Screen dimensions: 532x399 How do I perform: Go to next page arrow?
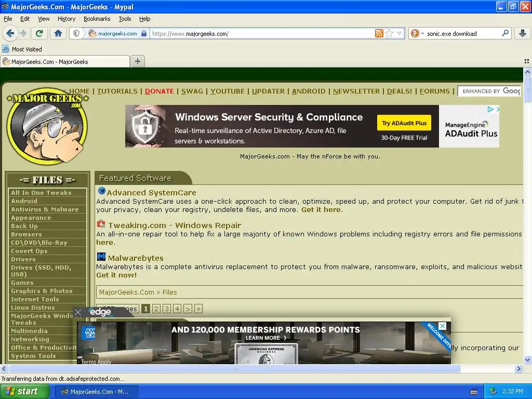188,309
